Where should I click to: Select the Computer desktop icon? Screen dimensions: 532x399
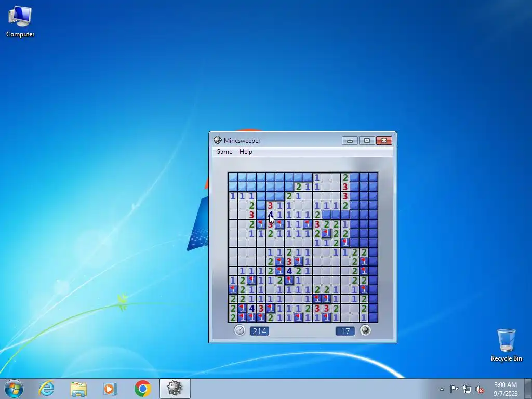coord(20,22)
